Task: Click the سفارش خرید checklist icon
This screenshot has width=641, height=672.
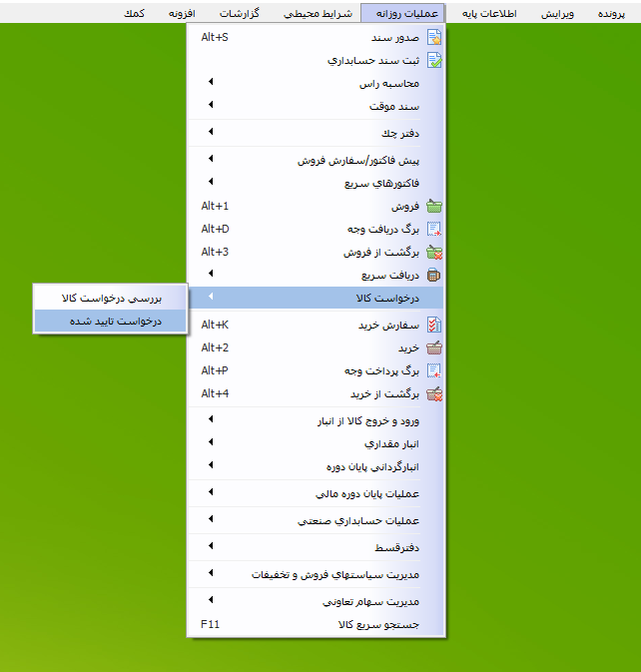Action: click(433, 326)
